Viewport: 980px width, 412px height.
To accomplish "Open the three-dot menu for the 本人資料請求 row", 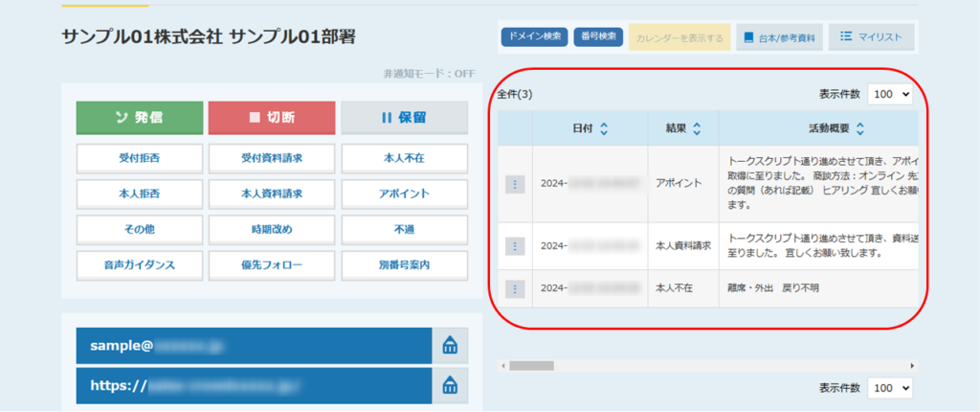I will coord(515,246).
